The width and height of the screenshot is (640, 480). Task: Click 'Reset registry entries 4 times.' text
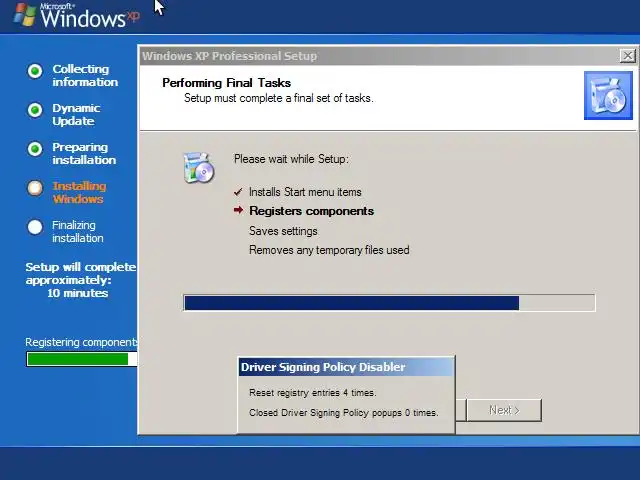pos(313,393)
